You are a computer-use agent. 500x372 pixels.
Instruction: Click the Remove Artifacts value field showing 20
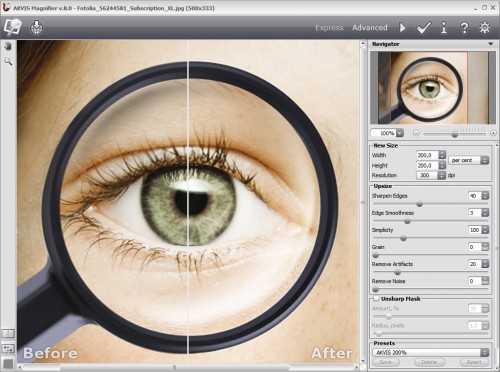pos(475,264)
